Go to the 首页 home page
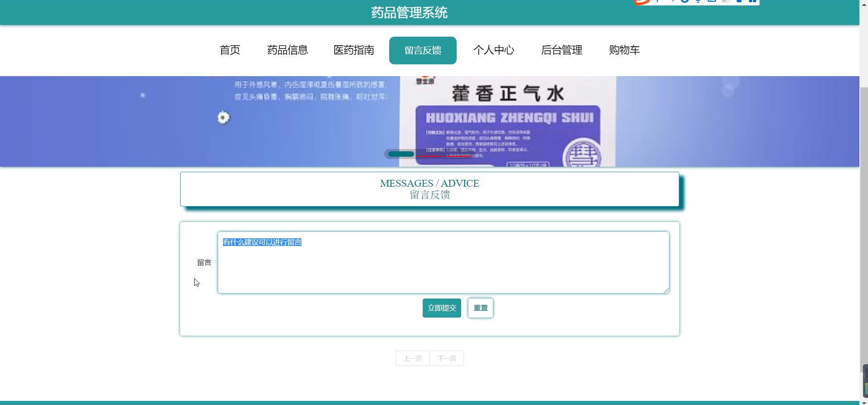Viewport: 868px width, 405px height. 230,50
